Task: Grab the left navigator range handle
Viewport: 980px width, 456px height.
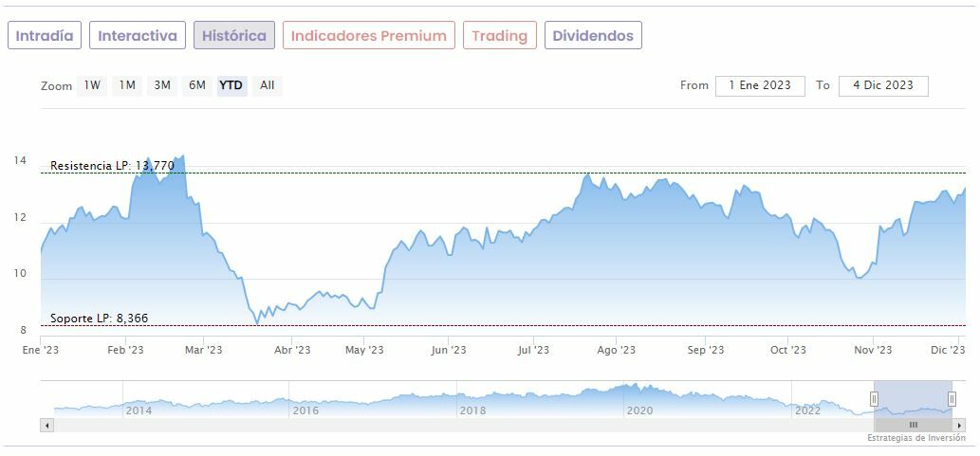Action: tap(874, 399)
